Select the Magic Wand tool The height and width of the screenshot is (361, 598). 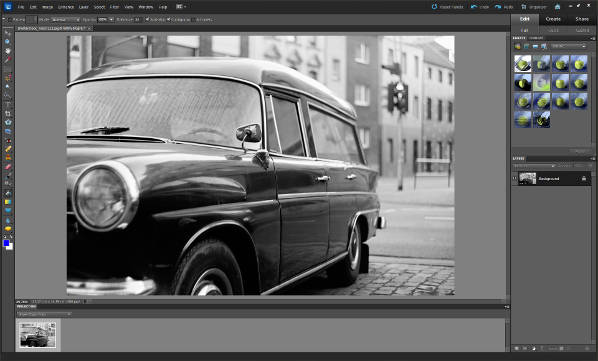7,87
